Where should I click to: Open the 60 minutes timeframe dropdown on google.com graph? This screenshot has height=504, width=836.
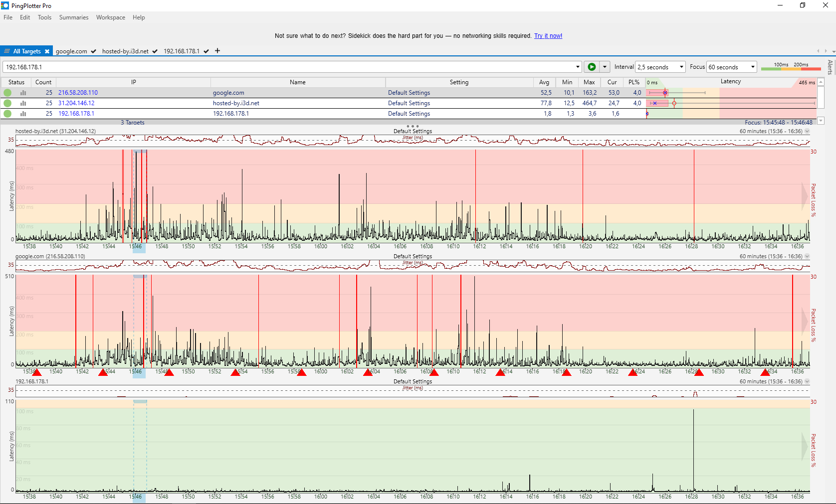click(807, 257)
